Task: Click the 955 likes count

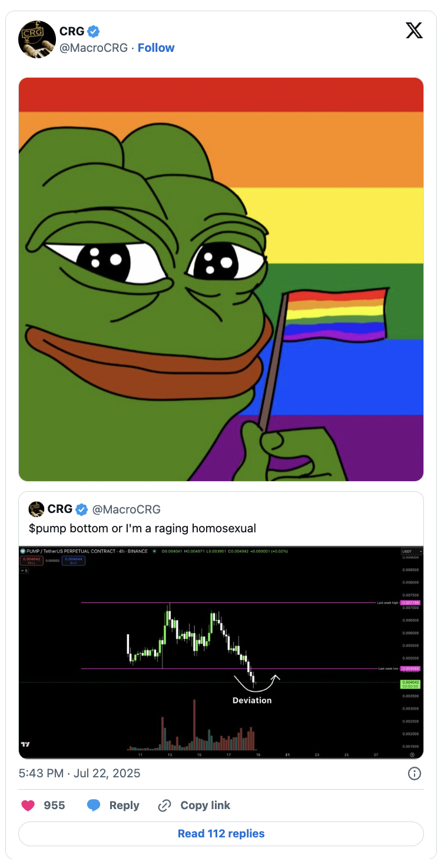Action: (55, 806)
